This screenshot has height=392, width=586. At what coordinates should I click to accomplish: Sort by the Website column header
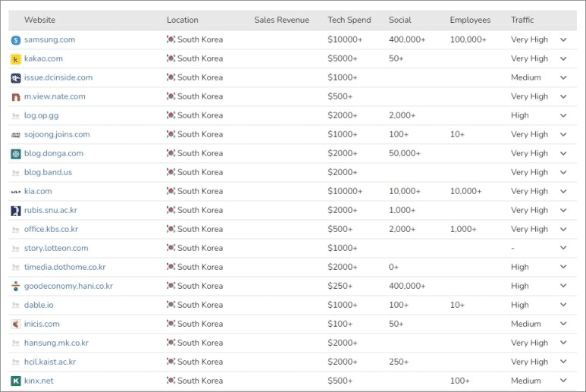pyautogui.click(x=39, y=20)
